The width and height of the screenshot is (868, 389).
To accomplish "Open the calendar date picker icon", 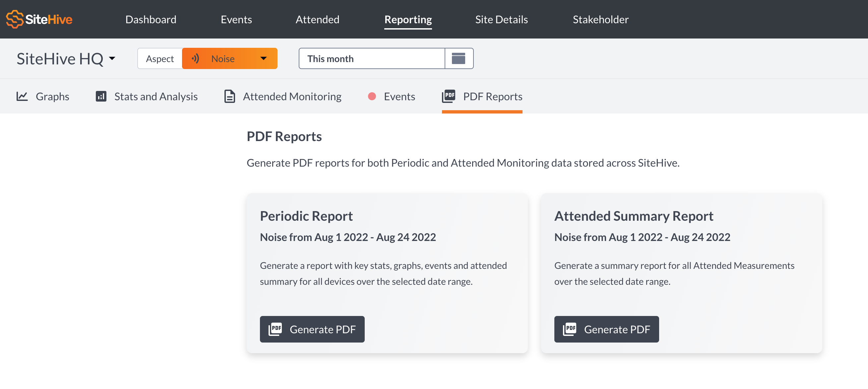I will click(459, 58).
